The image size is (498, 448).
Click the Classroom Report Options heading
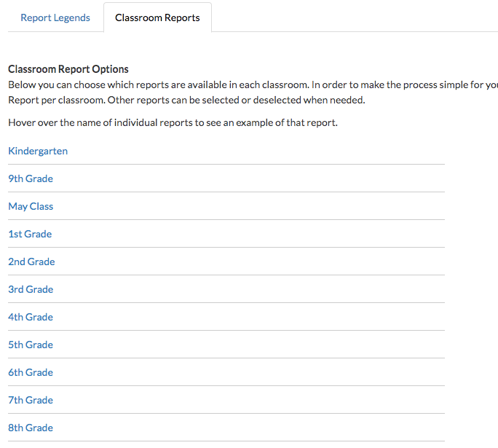(x=68, y=69)
